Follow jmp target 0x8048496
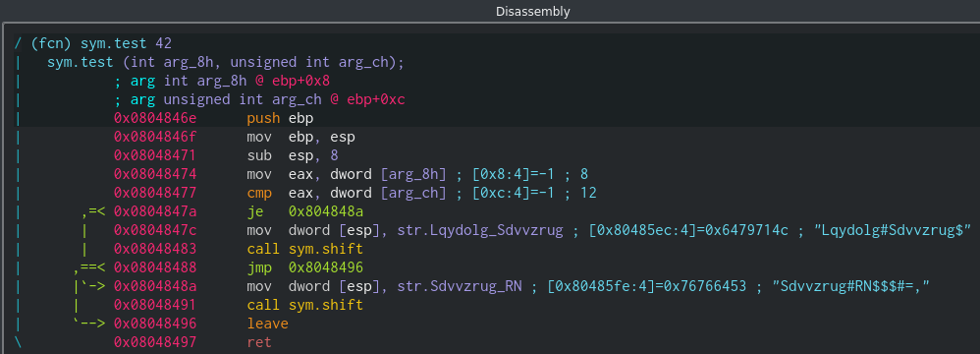Screen dimensions: 980x354 click(x=326, y=267)
